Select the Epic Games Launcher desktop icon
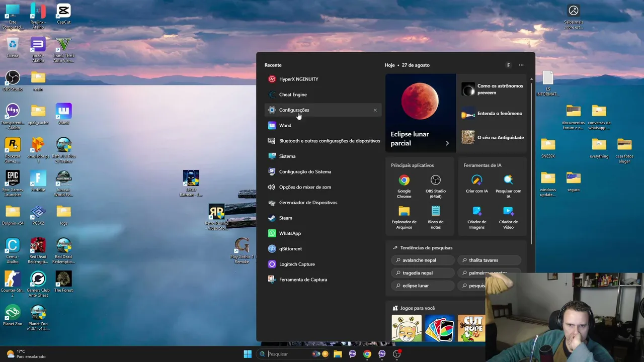The width and height of the screenshot is (644, 362). [13, 184]
